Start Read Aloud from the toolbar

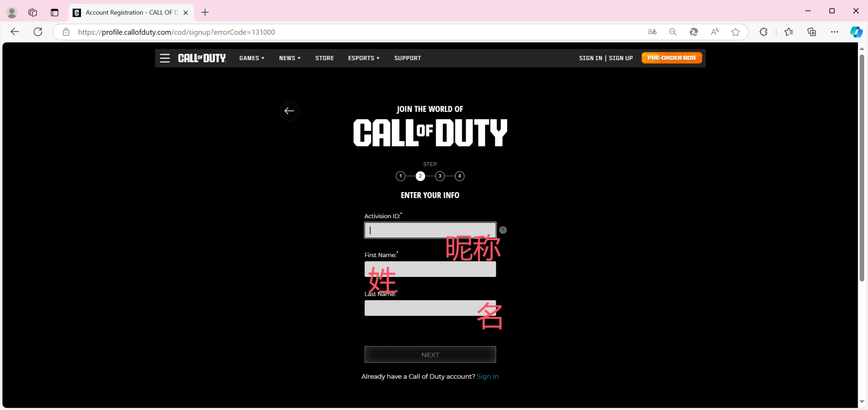click(x=714, y=32)
